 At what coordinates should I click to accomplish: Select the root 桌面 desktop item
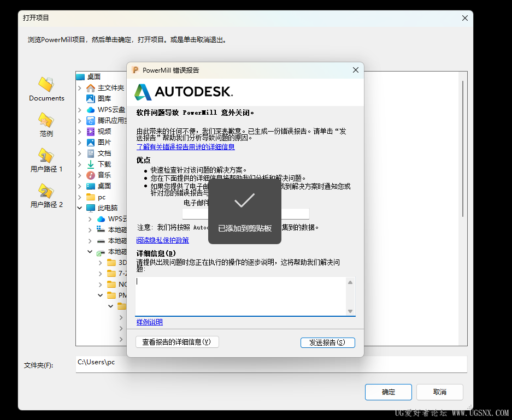[89, 76]
